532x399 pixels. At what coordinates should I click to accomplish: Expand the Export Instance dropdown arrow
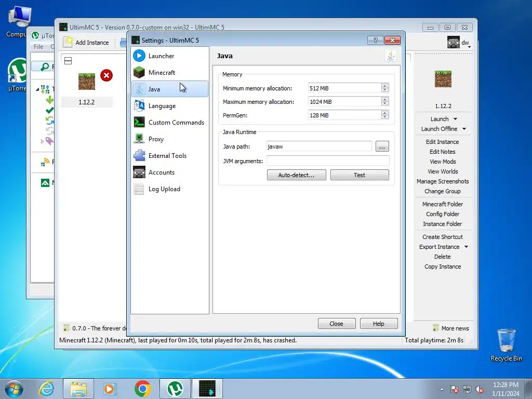coord(466,247)
